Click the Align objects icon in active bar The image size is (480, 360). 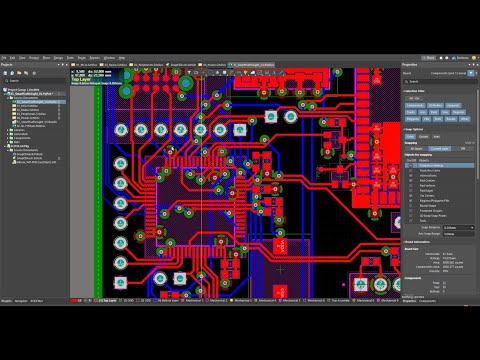point(217,72)
